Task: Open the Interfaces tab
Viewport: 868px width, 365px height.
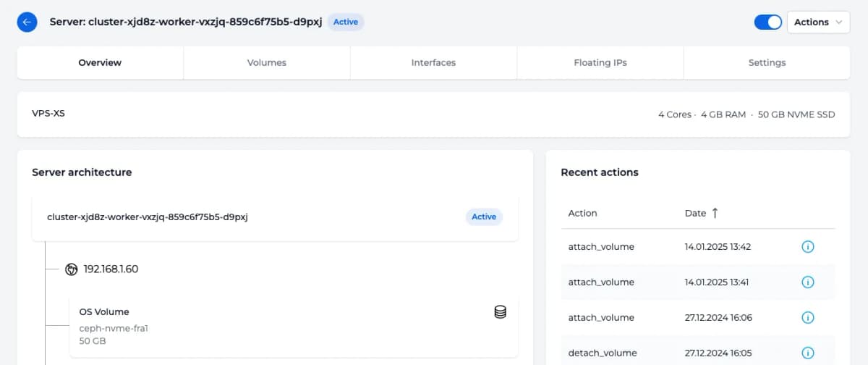Action: point(433,63)
